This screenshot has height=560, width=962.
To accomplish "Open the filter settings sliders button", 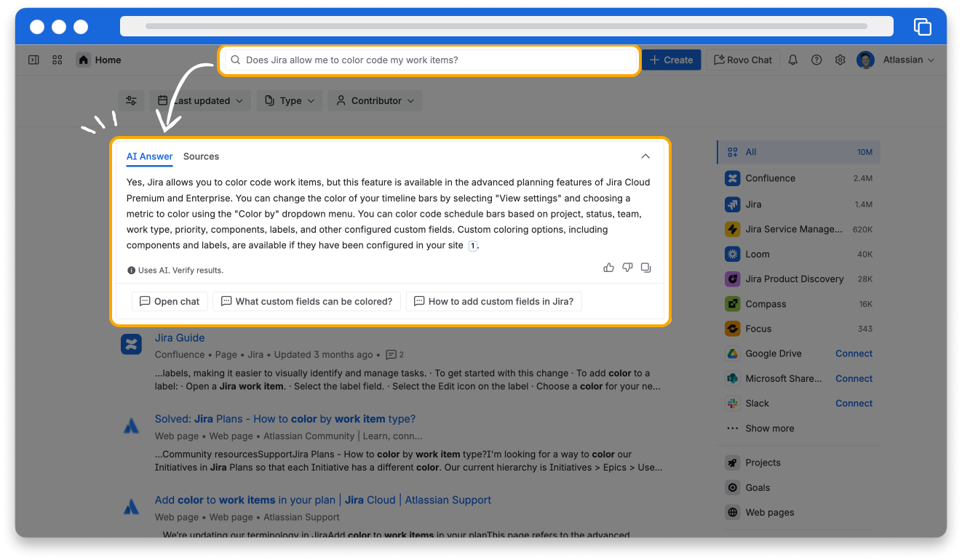I will pos(131,101).
